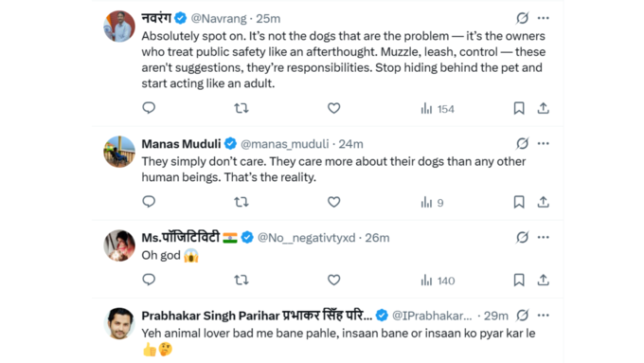Open Prabhakar Singh Parihar's profile picture

coord(119,323)
